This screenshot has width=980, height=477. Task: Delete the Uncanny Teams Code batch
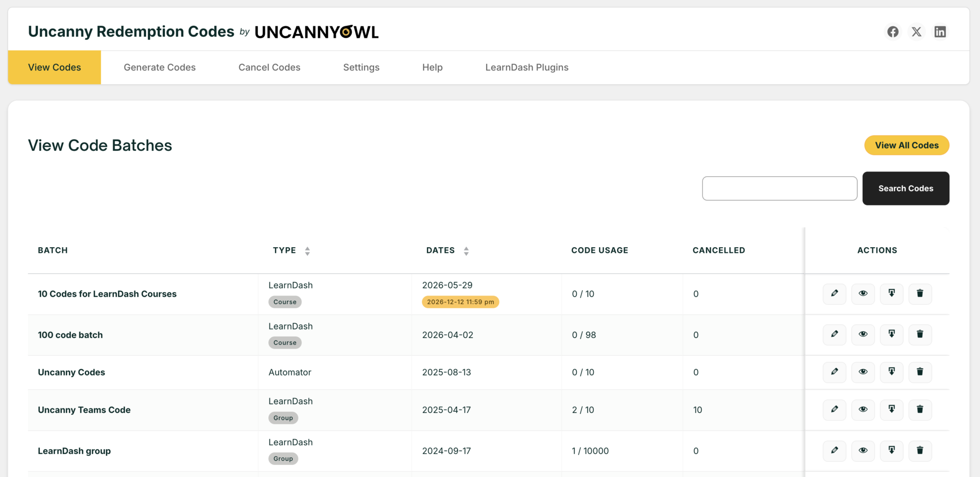pos(920,409)
